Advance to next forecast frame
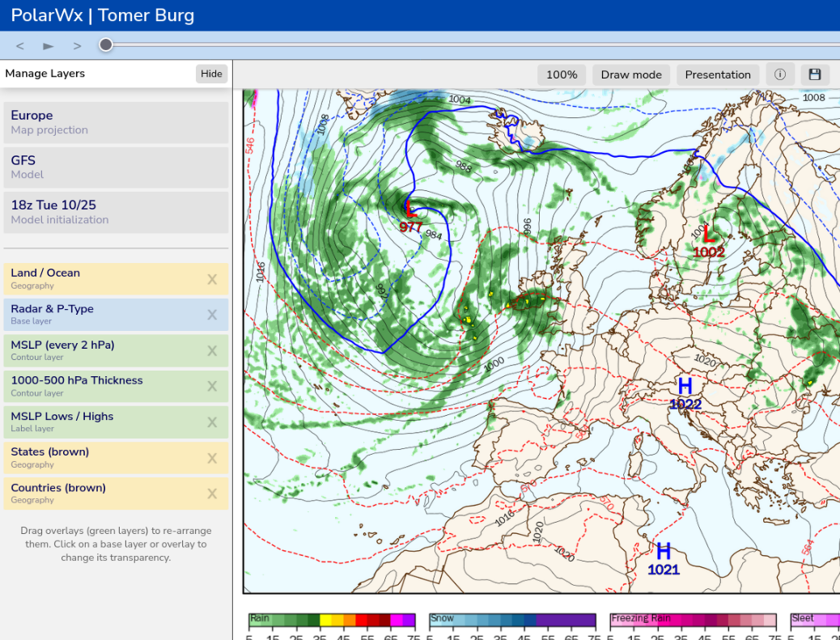Image resolution: width=840 pixels, height=640 pixels. (78, 46)
